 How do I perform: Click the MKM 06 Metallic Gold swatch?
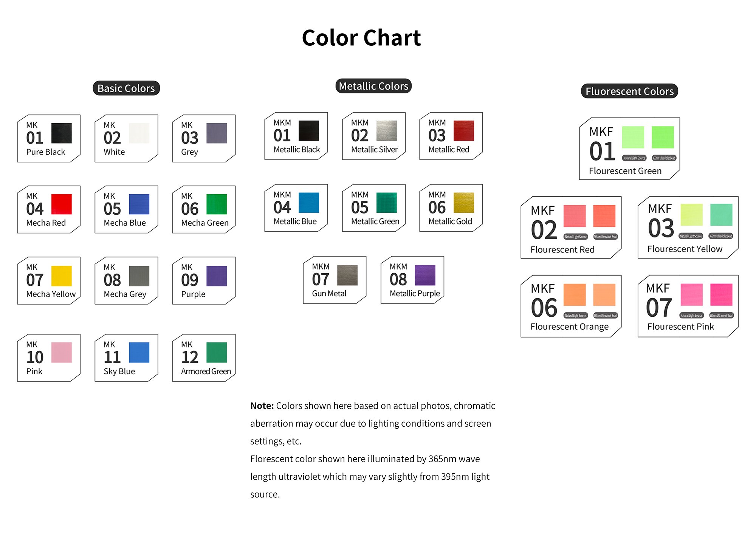[463, 203]
